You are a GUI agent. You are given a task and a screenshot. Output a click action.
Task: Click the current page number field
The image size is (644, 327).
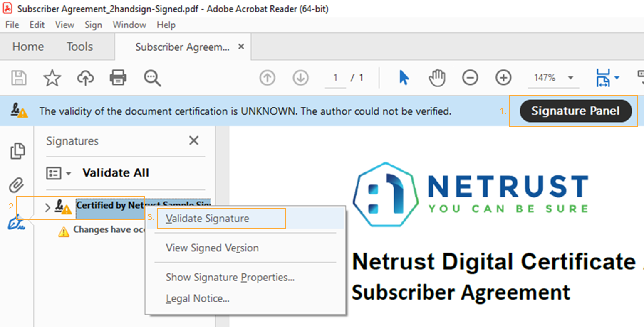(335, 78)
